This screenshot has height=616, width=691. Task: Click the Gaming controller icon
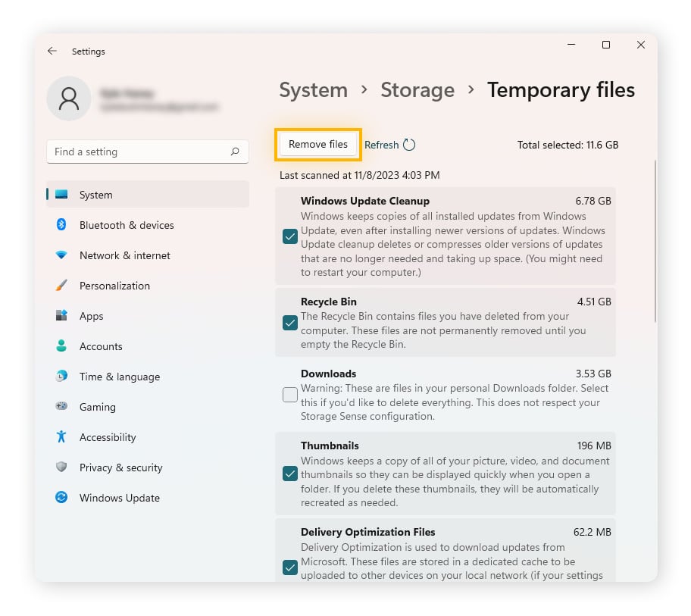(x=61, y=407)
